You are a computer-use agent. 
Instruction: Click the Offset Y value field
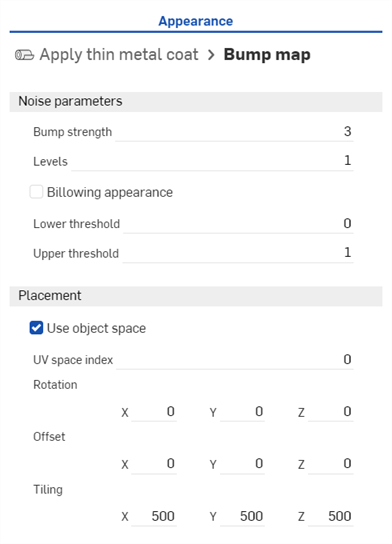tap(242, 464)
